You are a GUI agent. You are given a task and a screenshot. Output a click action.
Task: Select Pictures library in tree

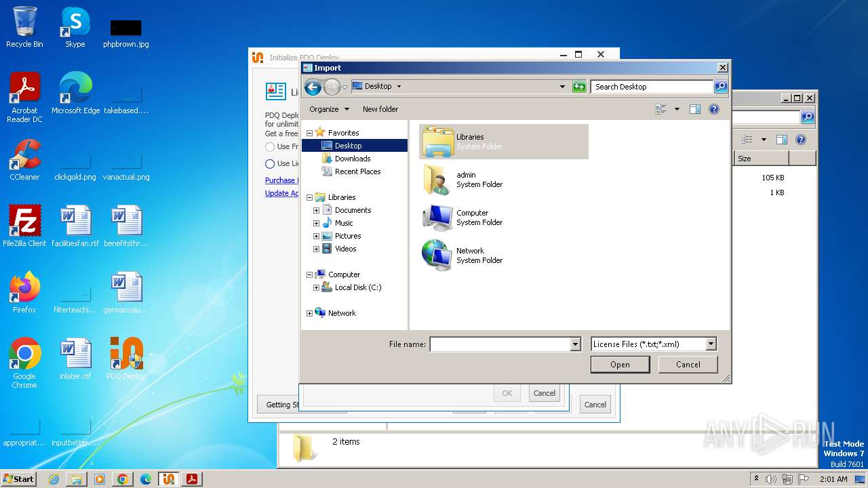348,236
